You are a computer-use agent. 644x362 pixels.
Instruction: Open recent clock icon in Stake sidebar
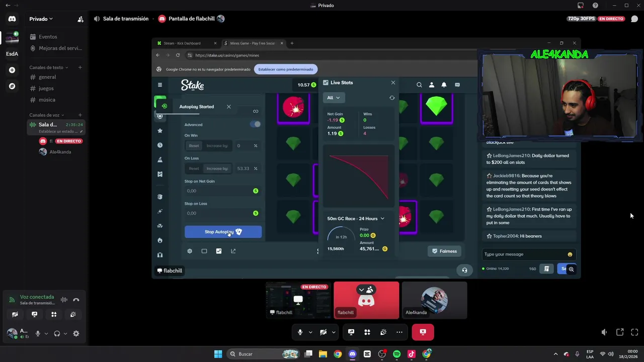click(160, 145)
